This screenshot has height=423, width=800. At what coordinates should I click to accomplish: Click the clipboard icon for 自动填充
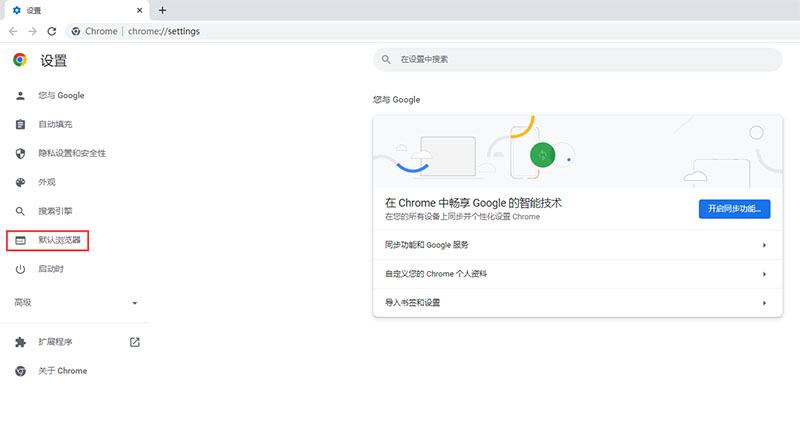tap(20, 125)
